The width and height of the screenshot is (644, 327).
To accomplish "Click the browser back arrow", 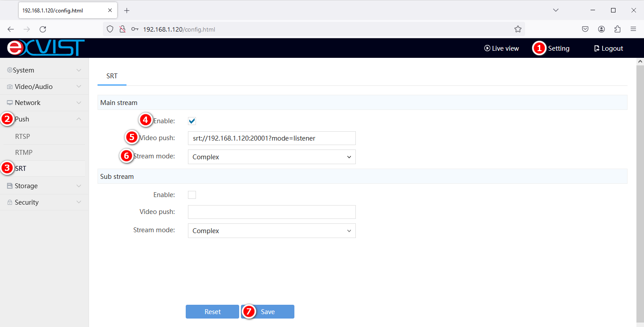I will pos(11,29).
